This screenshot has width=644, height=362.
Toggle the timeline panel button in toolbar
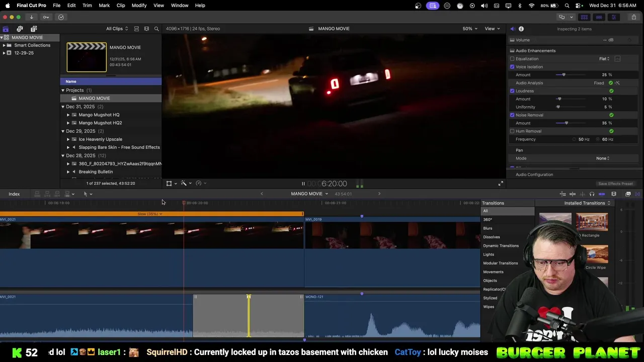tap(599, 17)
